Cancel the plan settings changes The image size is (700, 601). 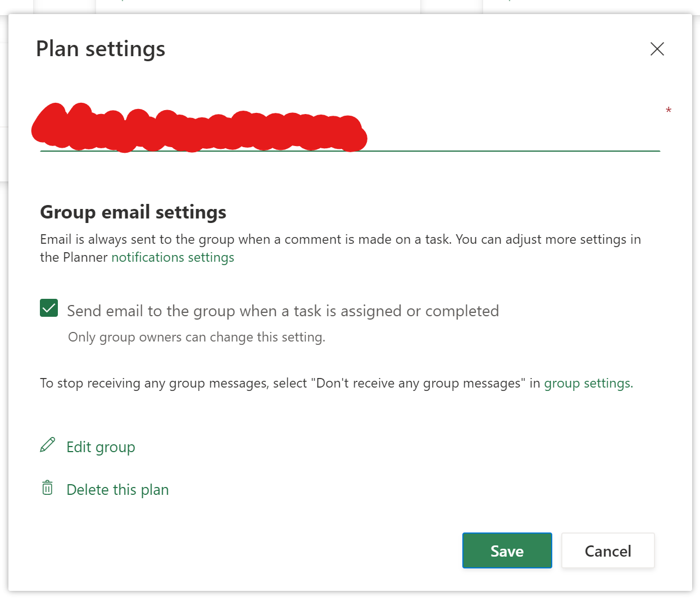pyautogui.click(x=608, y=550)
